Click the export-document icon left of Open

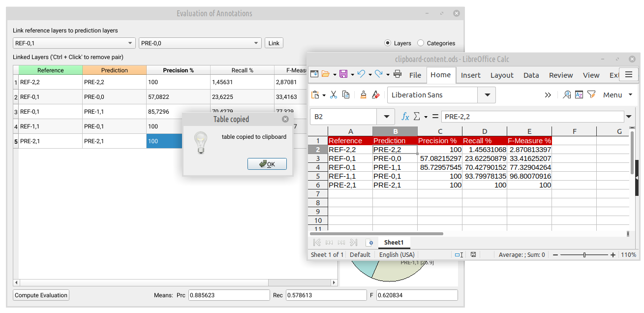(x=314, y=74)
